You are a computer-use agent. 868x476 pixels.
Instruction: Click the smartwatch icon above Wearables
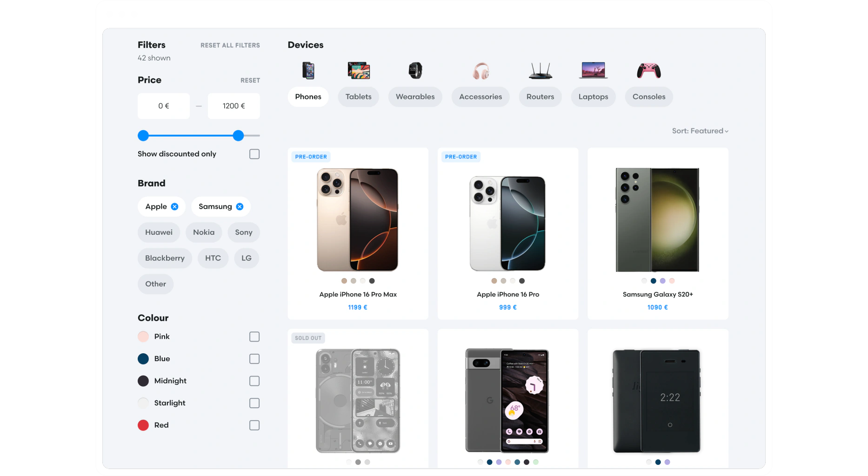pos(415,71)
